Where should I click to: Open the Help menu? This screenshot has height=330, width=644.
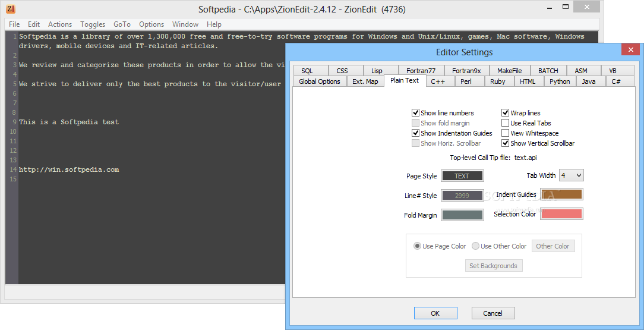[x=214, y=24]
